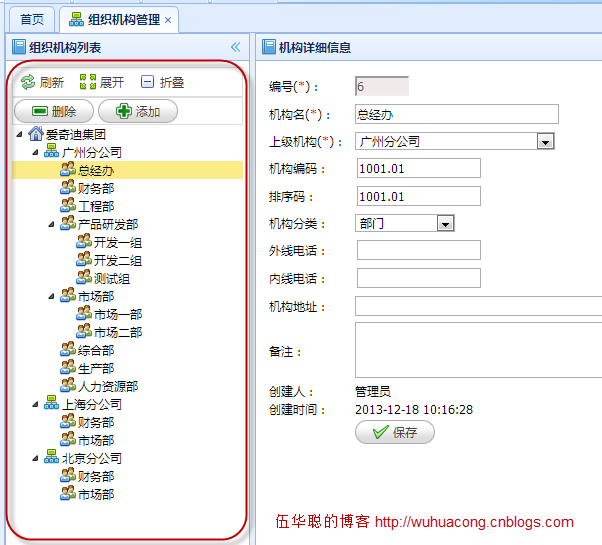The height and width of the screenshot is (545, 602).
Task: Switch to the 首页 tab
Action: pos(32,19)
